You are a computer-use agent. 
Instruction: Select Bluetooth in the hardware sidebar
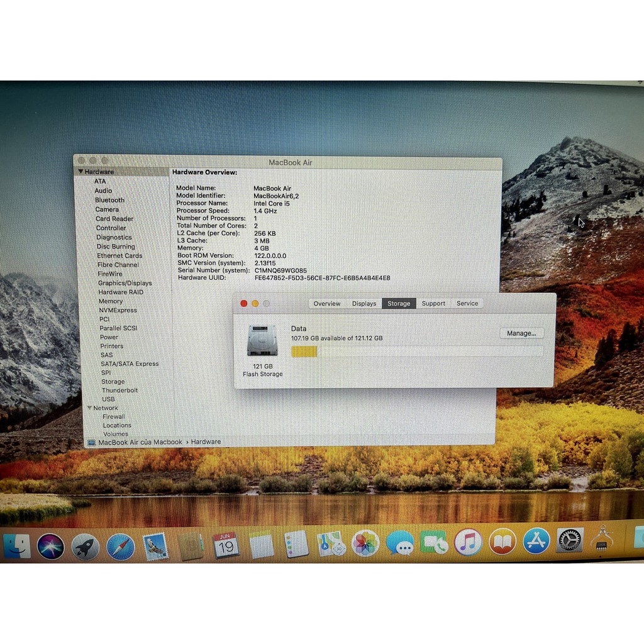[109, 200]
